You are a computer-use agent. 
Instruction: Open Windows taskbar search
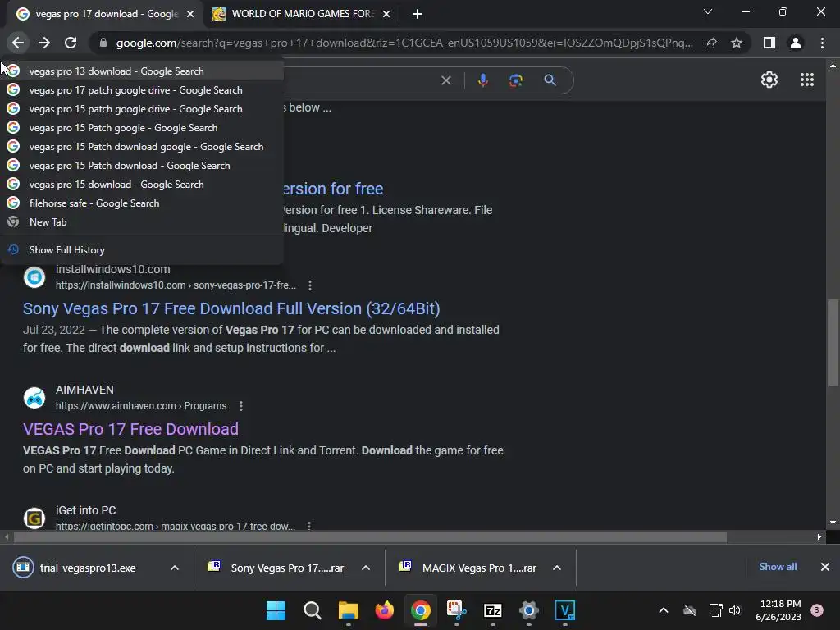tap(312, 610)
